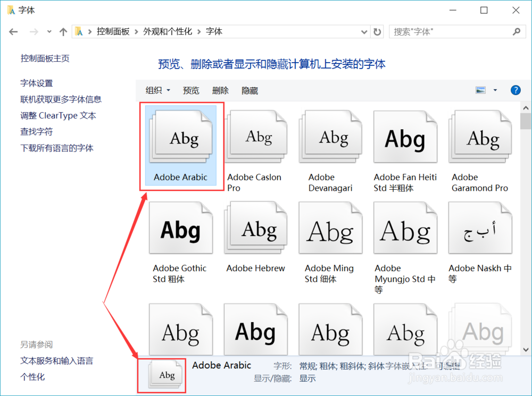This screenshot has width=532, height=396.
Task: Open recent locations dropdown arrow
Action: [x=49, y=32]
